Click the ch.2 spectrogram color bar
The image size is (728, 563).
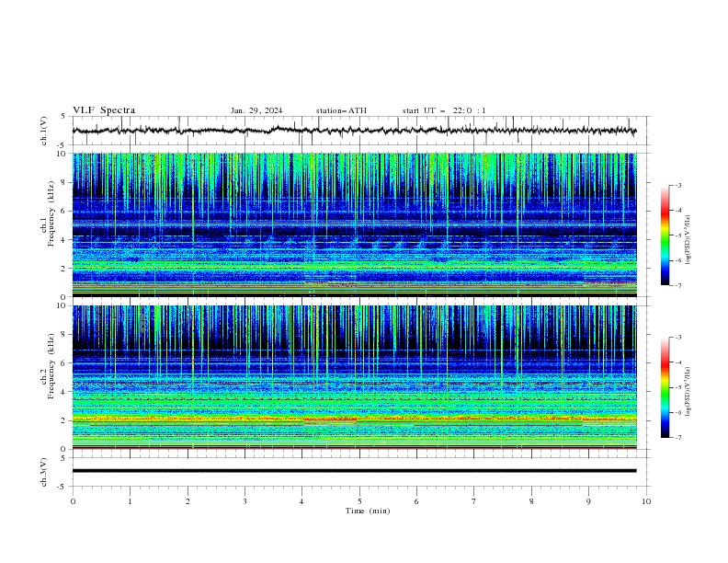(x=665, y=387)
